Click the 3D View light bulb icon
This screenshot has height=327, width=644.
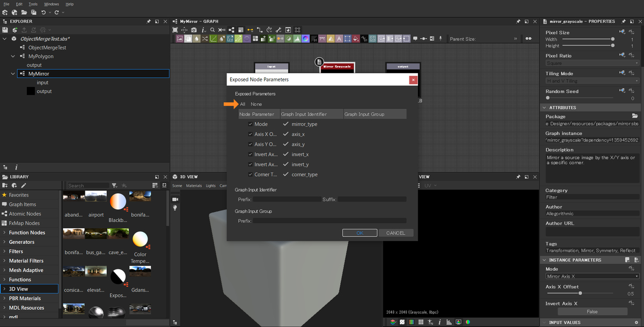coord(175,208)
